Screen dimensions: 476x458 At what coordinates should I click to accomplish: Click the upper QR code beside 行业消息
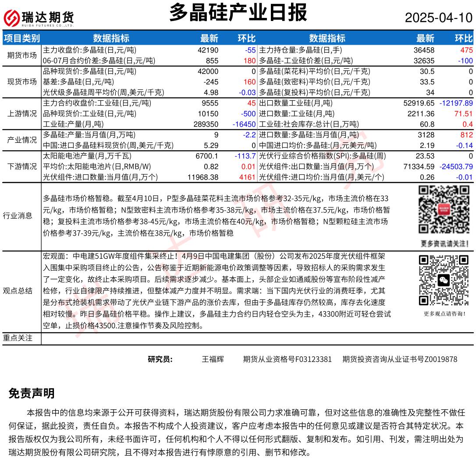click(444, 210)
